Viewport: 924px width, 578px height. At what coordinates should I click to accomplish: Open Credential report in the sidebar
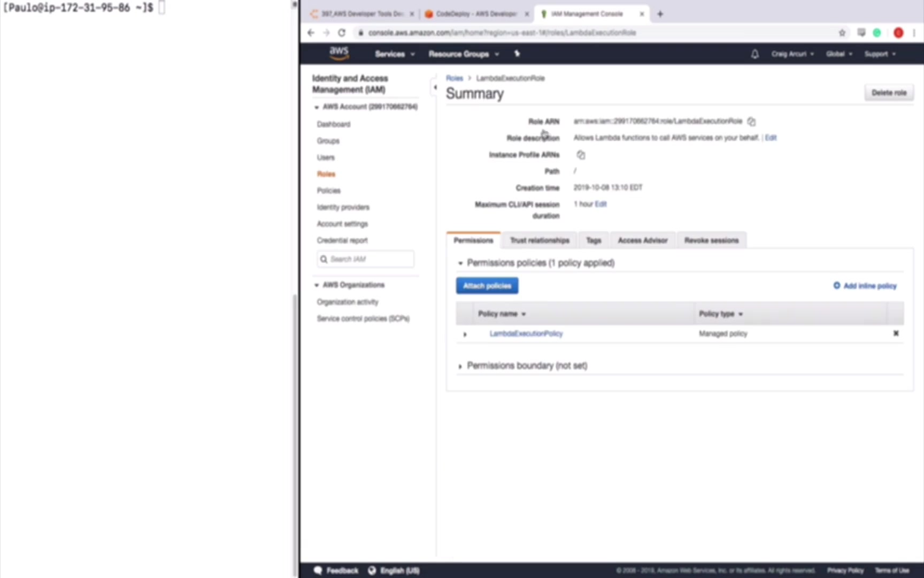coord(342,240)
